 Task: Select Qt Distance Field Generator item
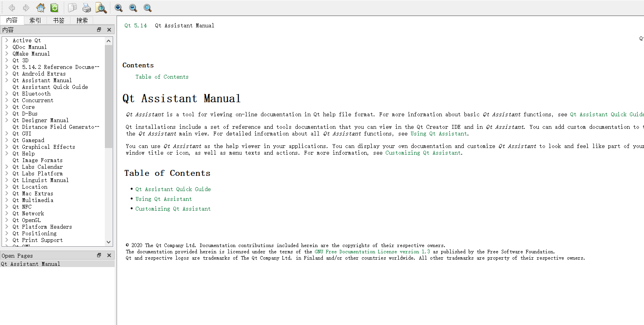(x=56, y=127)
